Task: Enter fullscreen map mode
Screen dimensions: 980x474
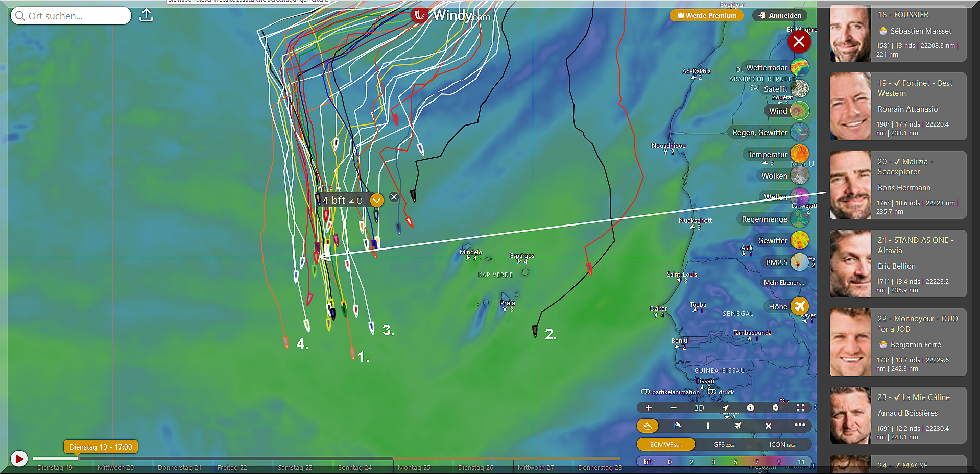Action: click(800, 408)
